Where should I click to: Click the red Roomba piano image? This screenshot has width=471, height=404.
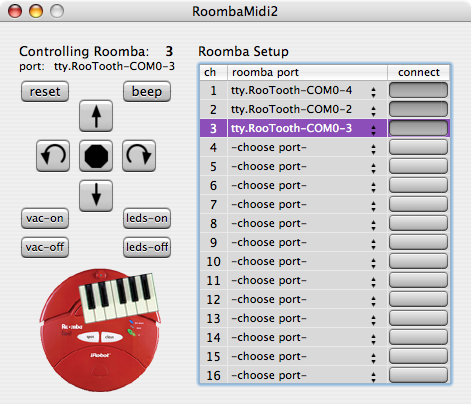tap(100, 330)
